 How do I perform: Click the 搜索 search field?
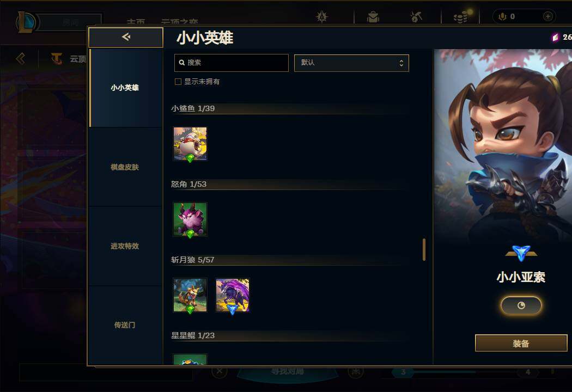coord(232,63)
